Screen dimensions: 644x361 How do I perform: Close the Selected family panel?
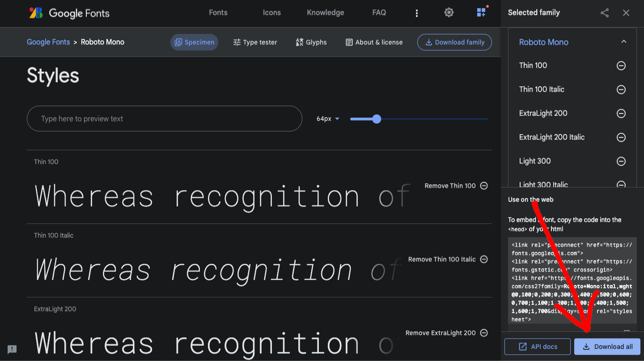pyautogui.click(x=626, y=13)
